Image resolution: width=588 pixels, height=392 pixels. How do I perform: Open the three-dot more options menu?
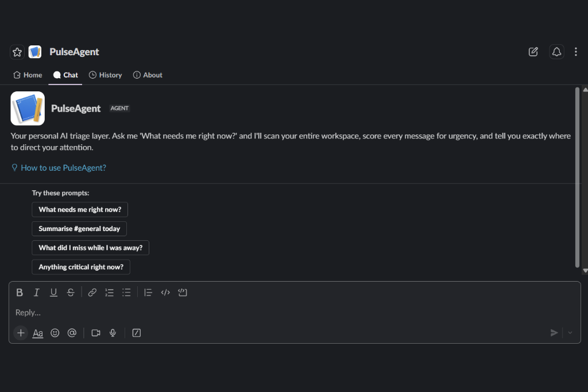click(575, 52)
